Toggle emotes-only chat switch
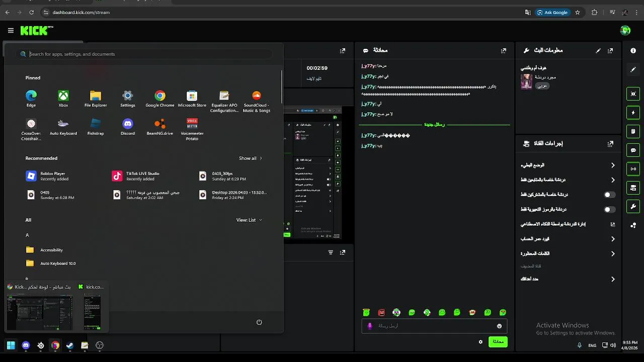Image resolution: width=644 pixels, height=362 pixels. click(609, 209)
